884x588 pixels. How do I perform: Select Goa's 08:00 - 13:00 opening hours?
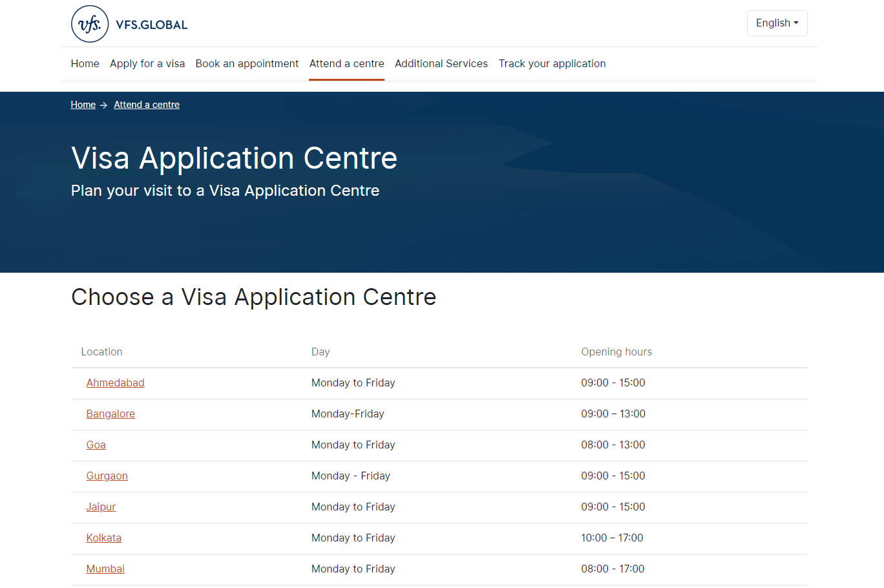coord(613,445)
